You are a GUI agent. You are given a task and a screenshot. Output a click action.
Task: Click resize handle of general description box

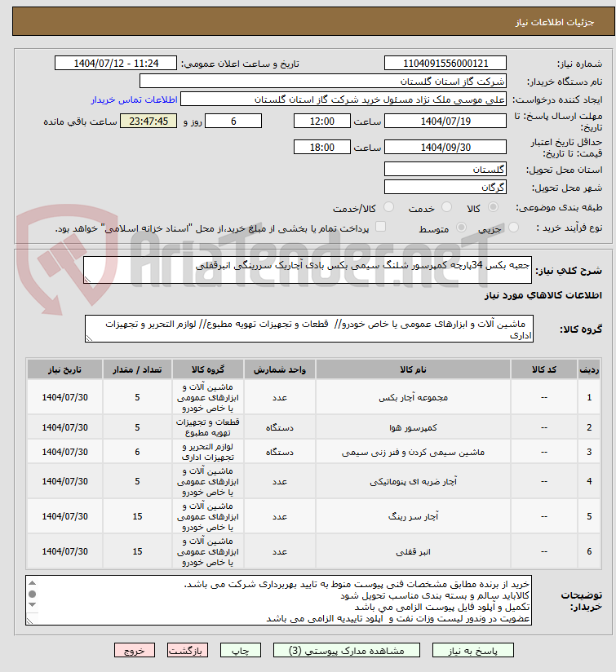[87, 280]
